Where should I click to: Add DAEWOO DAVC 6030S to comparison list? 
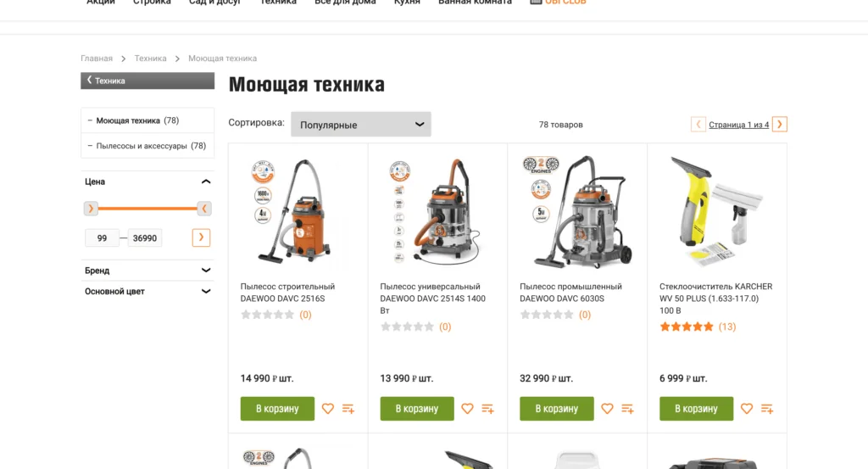627,409
